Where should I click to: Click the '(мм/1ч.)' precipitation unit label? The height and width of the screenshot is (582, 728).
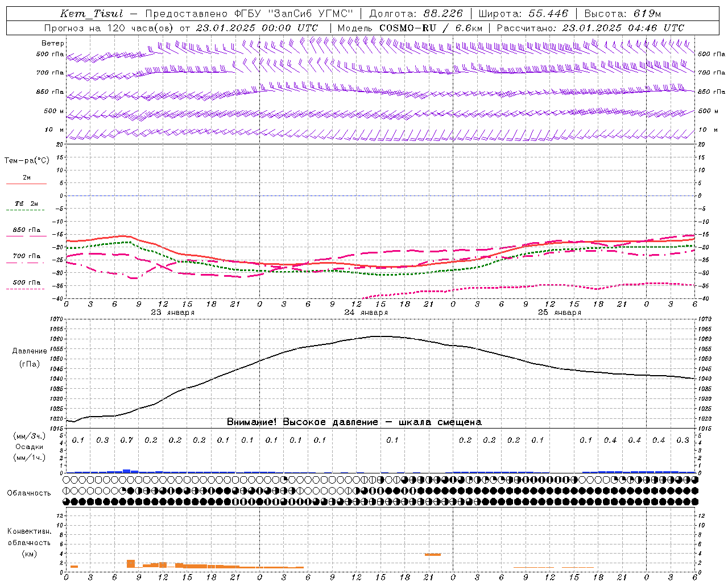click(x=30, y=458)
